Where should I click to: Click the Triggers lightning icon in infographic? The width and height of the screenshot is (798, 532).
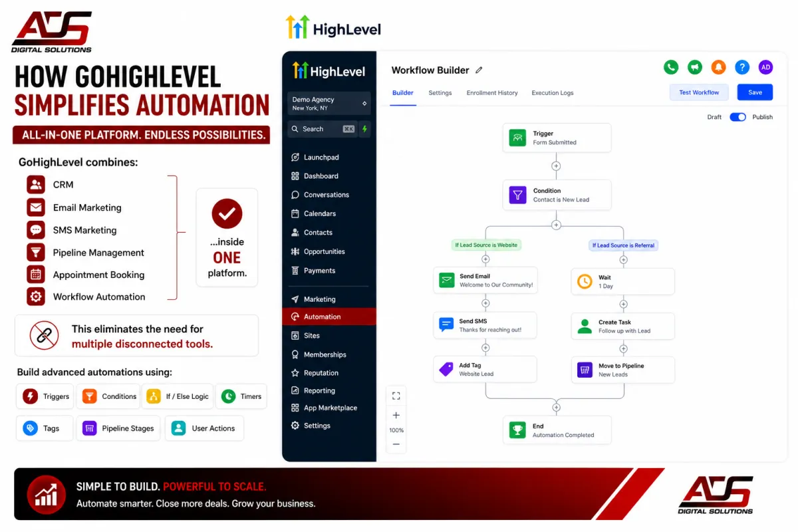[30, 396]
